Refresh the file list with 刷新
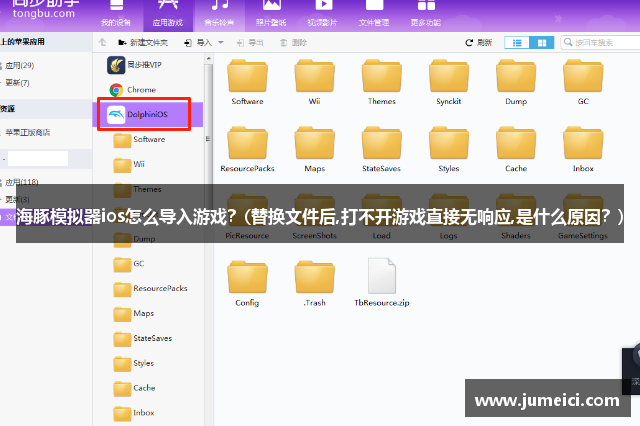Screen dimensions: 640x426 [479, 42]
